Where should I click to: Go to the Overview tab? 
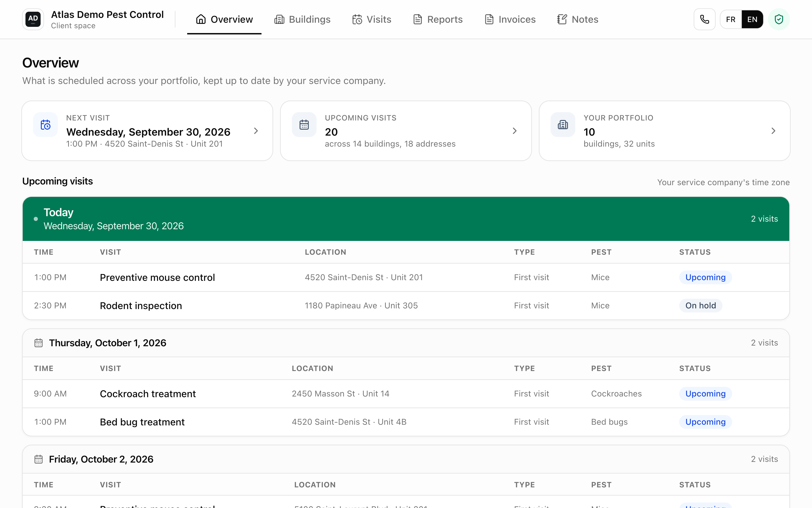coord(224,20)
